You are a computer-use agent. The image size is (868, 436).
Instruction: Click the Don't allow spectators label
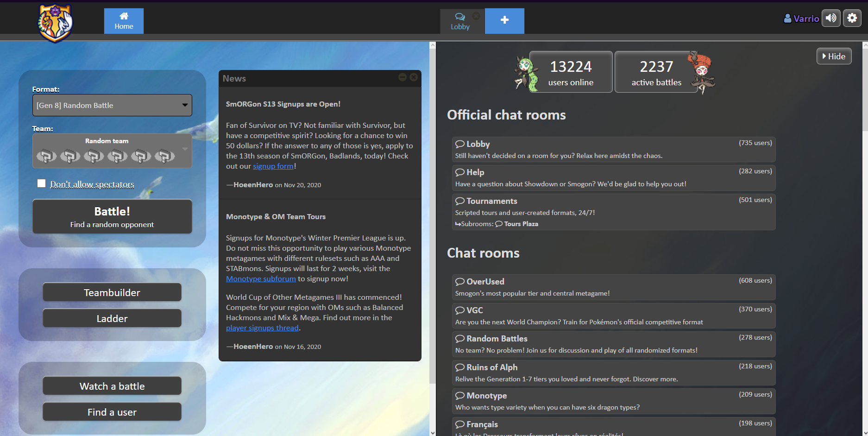(92, 184)
